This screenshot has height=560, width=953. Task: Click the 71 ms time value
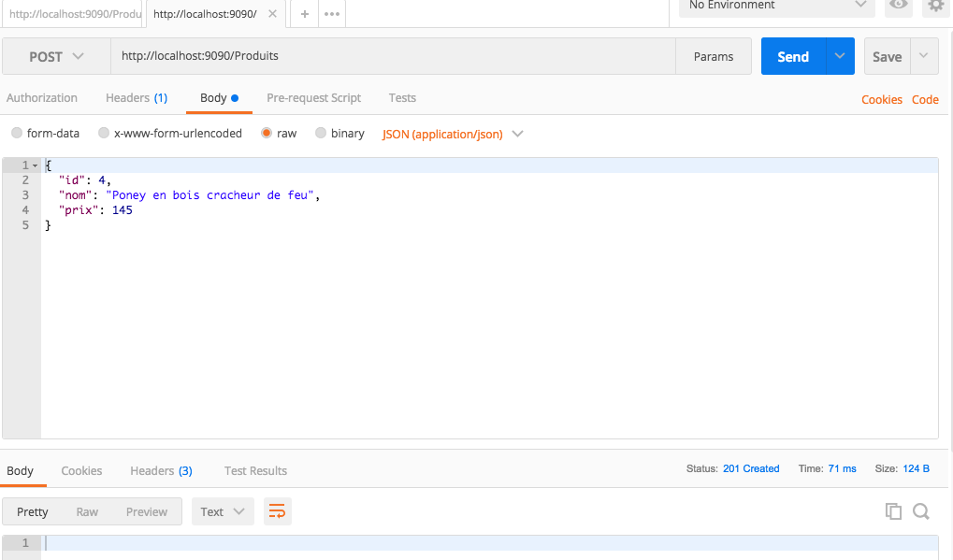[x=842, y=468]
